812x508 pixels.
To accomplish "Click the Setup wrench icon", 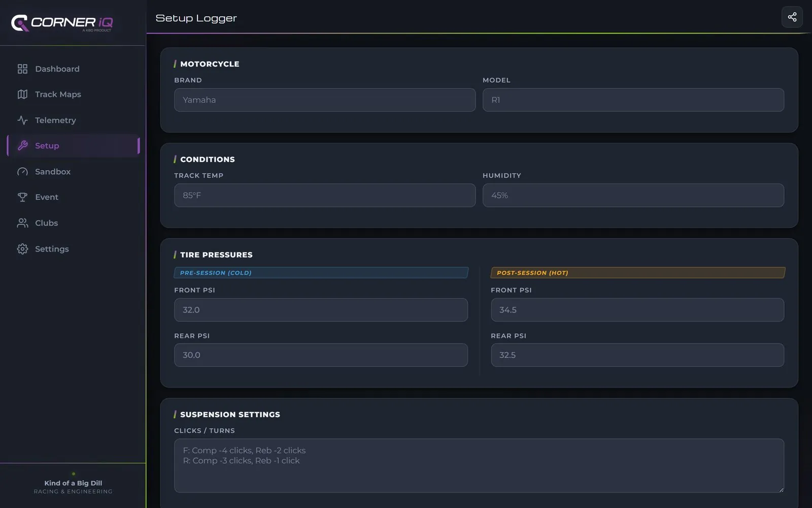I will [22, 146].
